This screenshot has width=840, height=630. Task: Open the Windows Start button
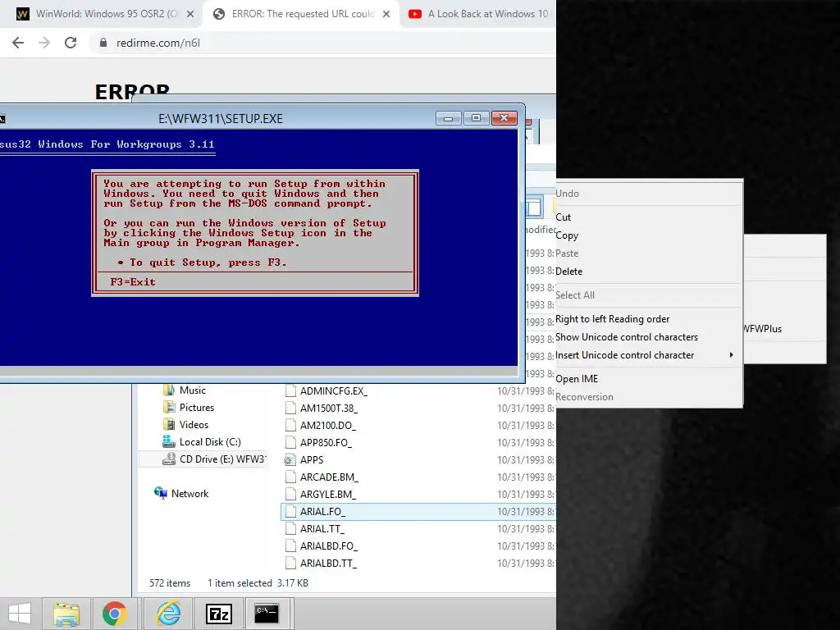[x=20, y=614]
